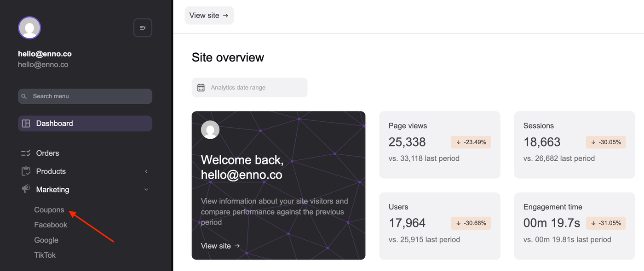Click the Marketing megaphone icon

tap(26, 189)
